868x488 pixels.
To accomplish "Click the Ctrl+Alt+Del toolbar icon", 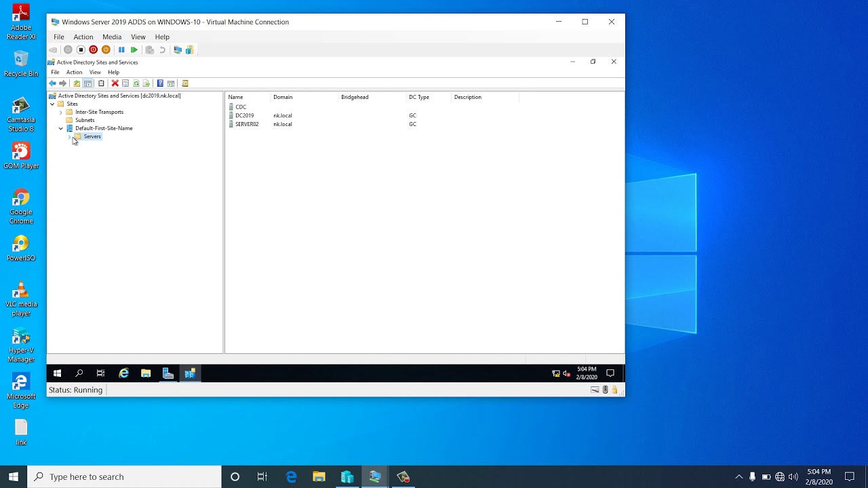I will (x=54, y=49).
